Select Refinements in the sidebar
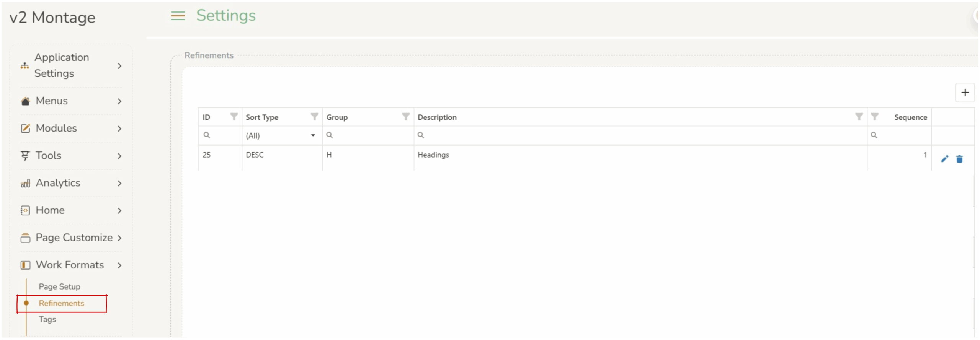 61,303
